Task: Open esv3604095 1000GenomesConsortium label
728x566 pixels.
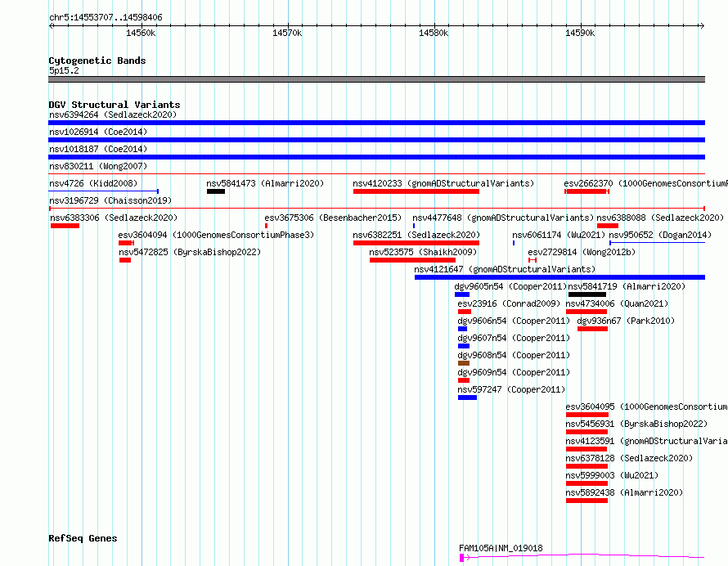Action: 647,407
